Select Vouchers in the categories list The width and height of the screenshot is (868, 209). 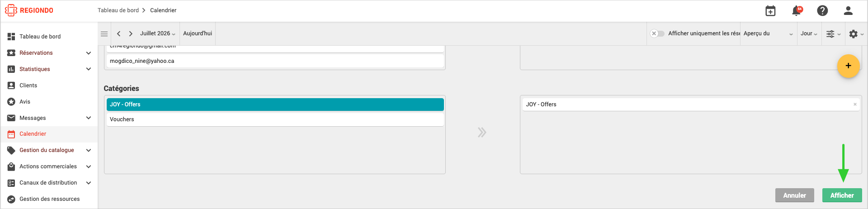click(x=275, y=119)
